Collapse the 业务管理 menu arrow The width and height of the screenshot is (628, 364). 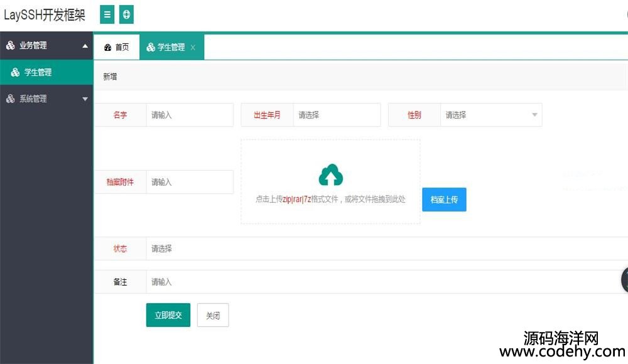pos(85,46)
